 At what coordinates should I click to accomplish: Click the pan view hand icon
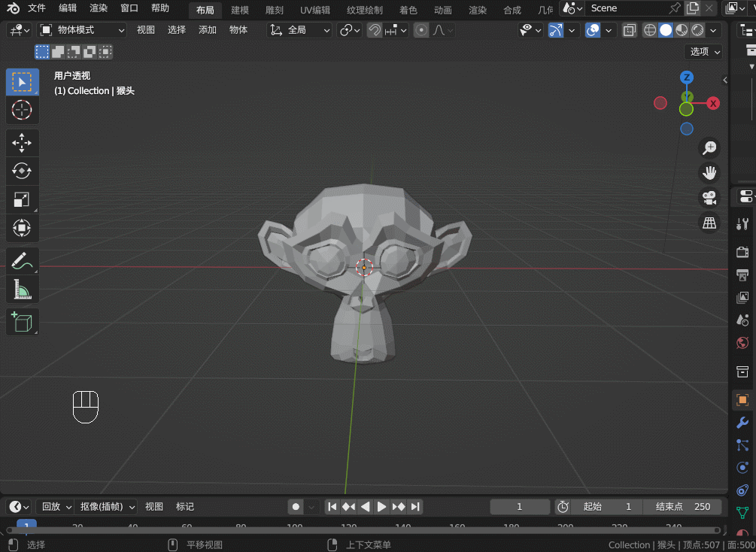pyautogui.click(x=709, y=173)
